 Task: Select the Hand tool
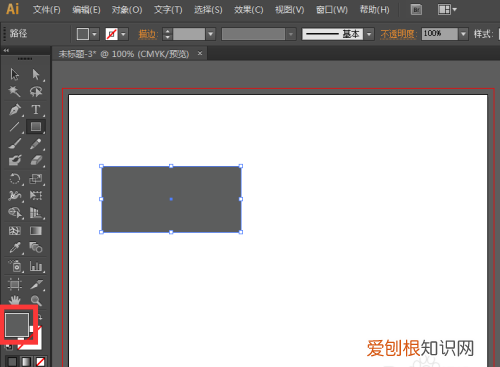15,300
